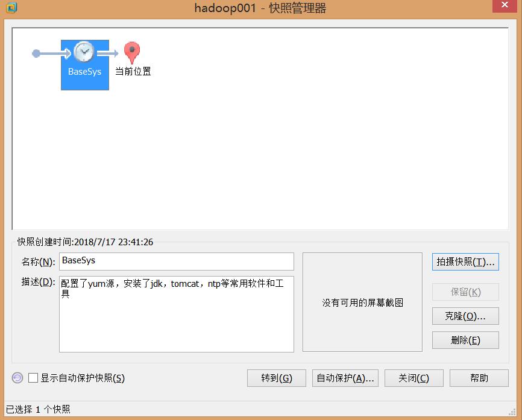Screen dimensions: 522x420
Task: Click the 名称 input field with BaseSys
Action: [177, 262]
